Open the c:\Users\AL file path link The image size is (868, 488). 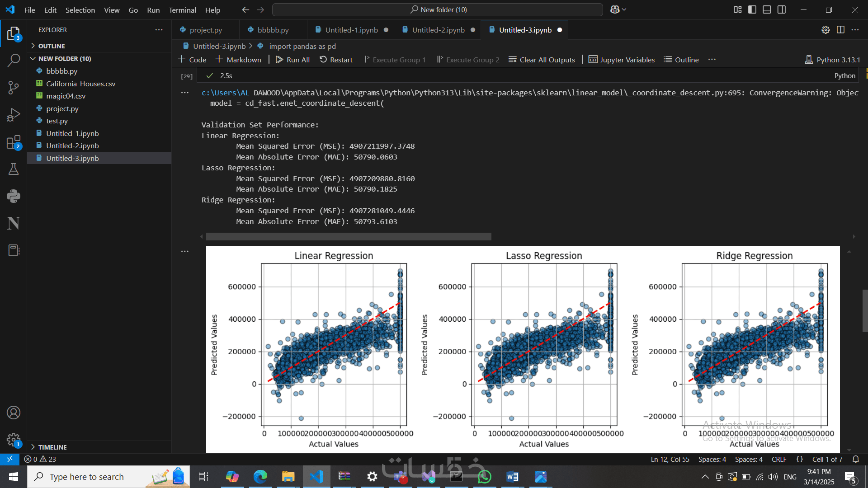point(225,93)
